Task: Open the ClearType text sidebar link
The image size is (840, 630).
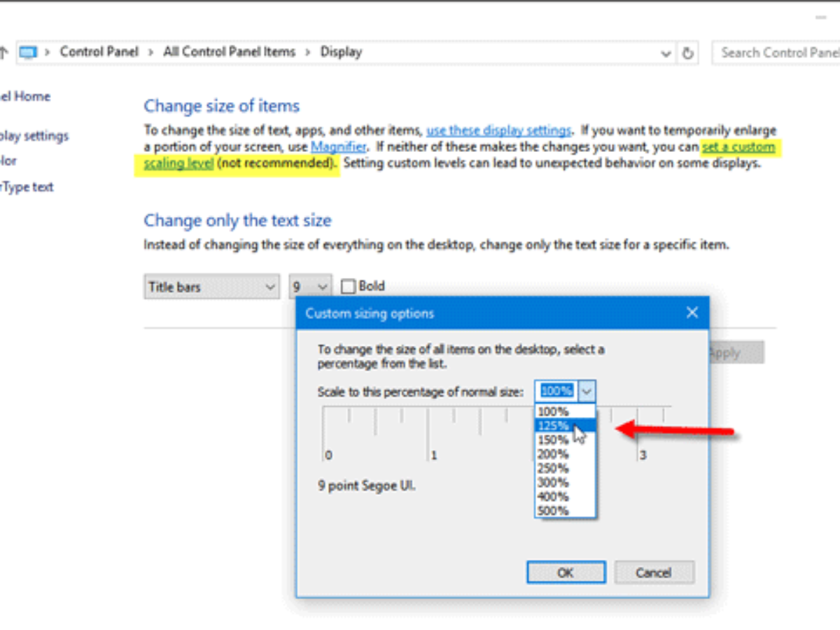Action: (27, 187)
